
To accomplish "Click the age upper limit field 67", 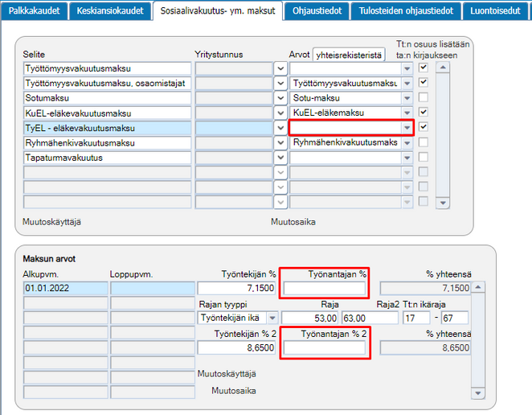I will point(455,318).
